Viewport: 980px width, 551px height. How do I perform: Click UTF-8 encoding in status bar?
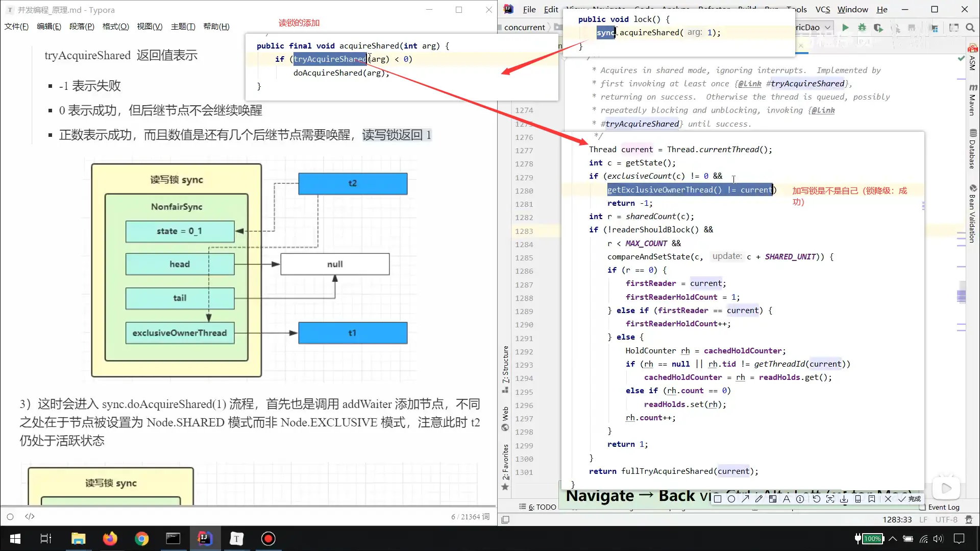[x=946, y=520]
